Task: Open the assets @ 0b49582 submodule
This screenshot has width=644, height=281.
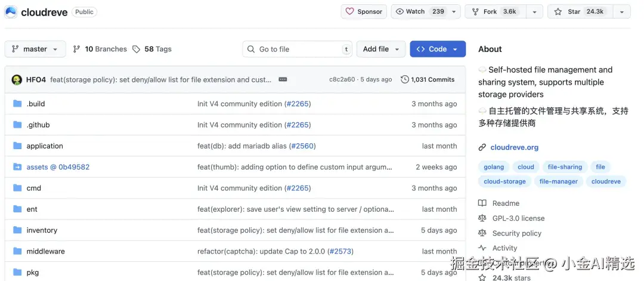Action: 58,167
